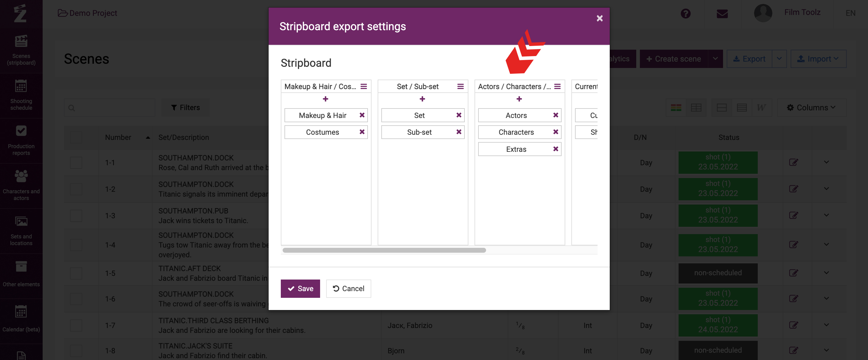Switch language with EN

850,13
